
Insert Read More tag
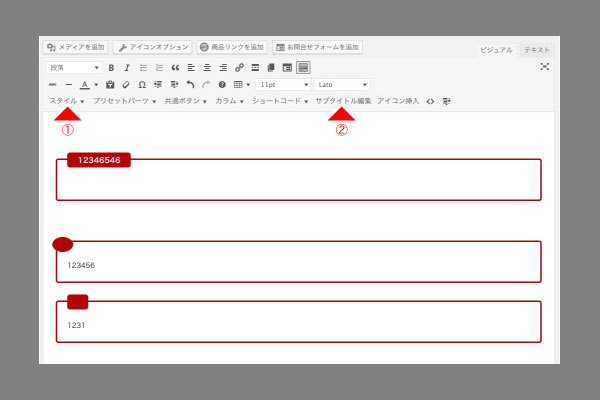255,68
